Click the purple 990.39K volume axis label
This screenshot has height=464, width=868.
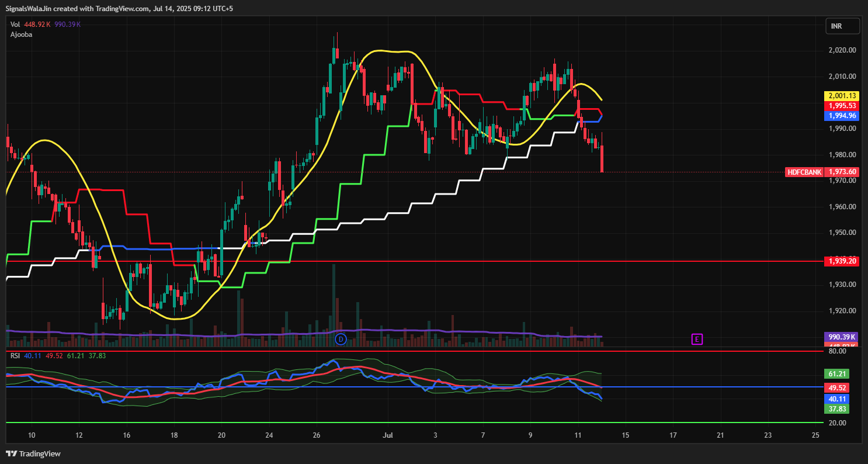(842, 337)
